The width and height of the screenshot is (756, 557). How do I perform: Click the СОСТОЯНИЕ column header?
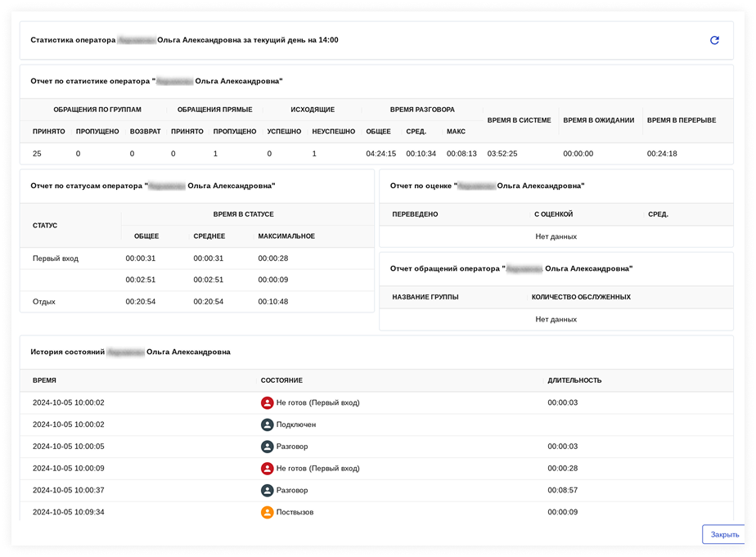pos(281,380)
